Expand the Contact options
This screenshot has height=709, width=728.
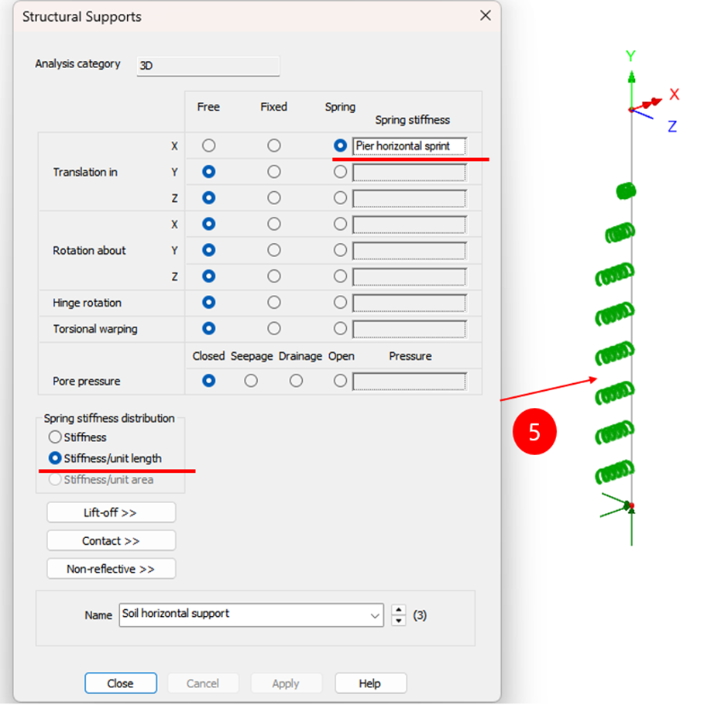(111, 540)
